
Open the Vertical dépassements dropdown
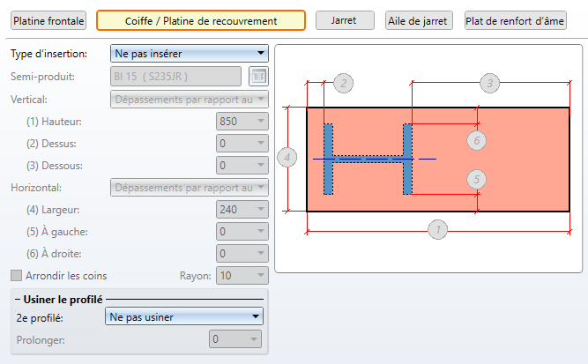pos(189,99)
